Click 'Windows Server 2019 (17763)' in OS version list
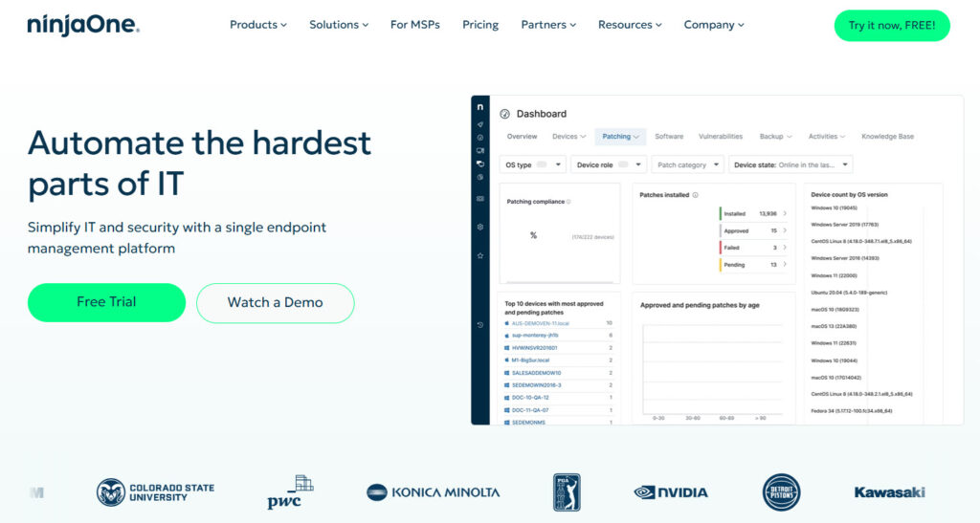This screenshot has width=980, height=523. point(844,225)
